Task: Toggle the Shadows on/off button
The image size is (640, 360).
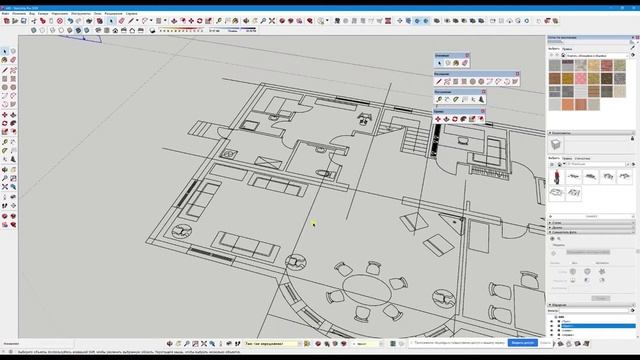Action: pos(152,31)
